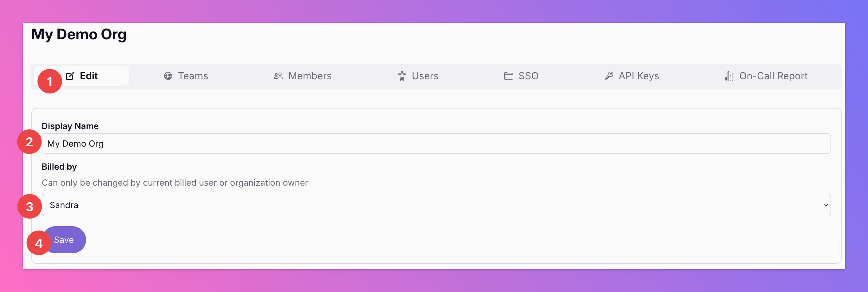View the On-Call Report tab
Screen dimensions: 868x292
766,76
